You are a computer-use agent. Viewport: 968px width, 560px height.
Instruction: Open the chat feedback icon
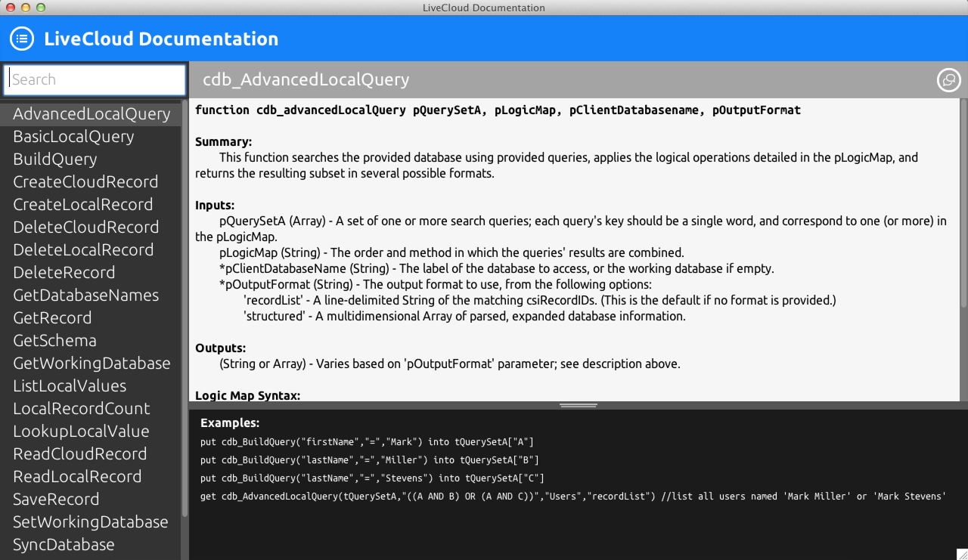point(948,80)
